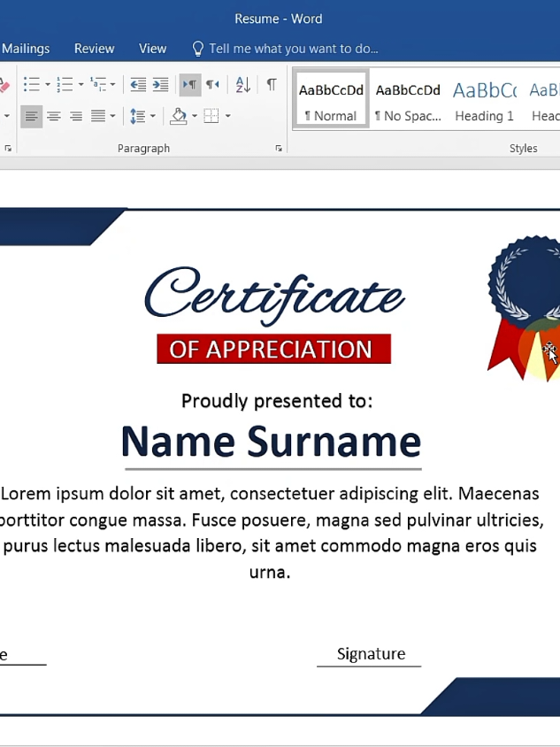Viewport: 560px width, 747px height.
Task: Click the Increase Indent icon
Action: pyautogui.click(x=160, y=85)
